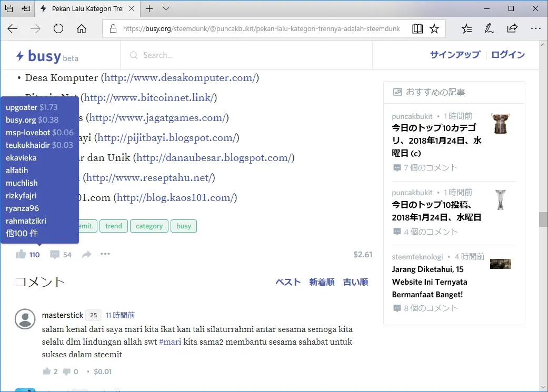
Task: Open the category tag
Action: (x=149, y=226)
